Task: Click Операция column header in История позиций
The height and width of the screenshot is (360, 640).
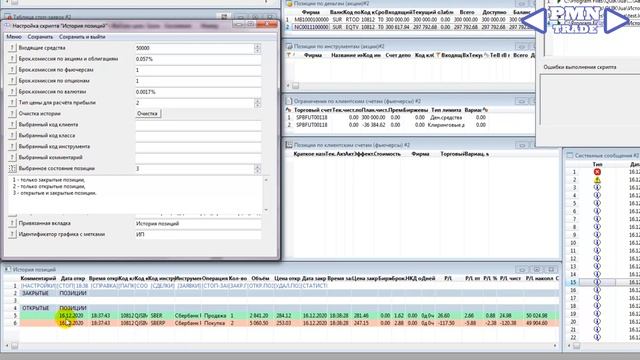Action: (215, 278)
